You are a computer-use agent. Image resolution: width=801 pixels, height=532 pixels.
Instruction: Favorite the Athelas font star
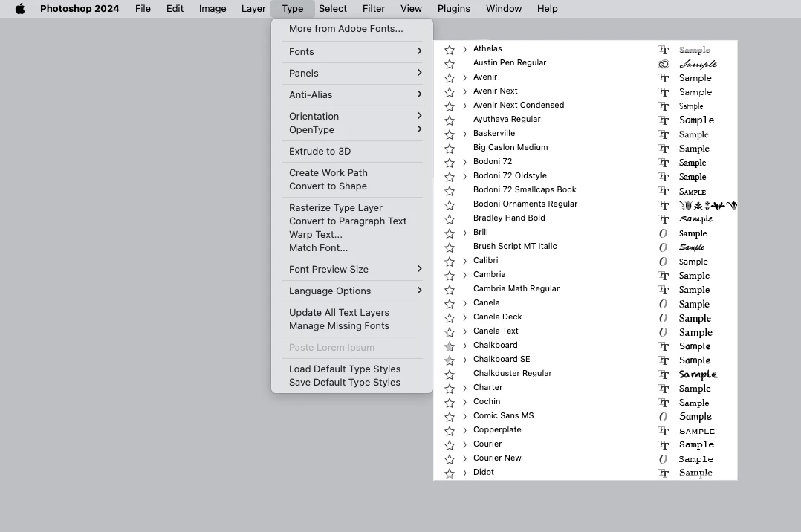click(x=450, y=50)
